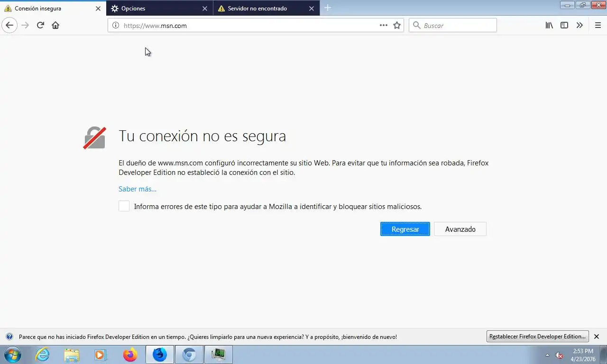Check the Informa errores checkbox

click(124, 206)
